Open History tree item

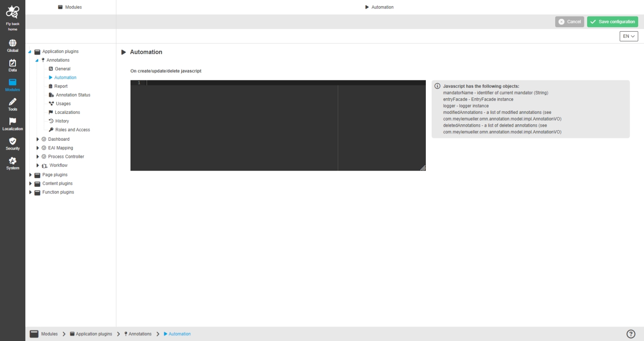(x=62, y=121)
